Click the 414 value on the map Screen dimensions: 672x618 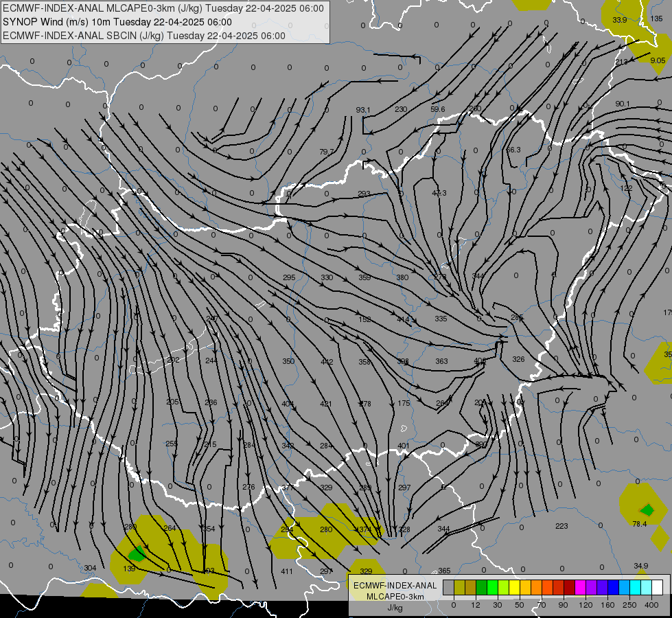coord(403,319)
